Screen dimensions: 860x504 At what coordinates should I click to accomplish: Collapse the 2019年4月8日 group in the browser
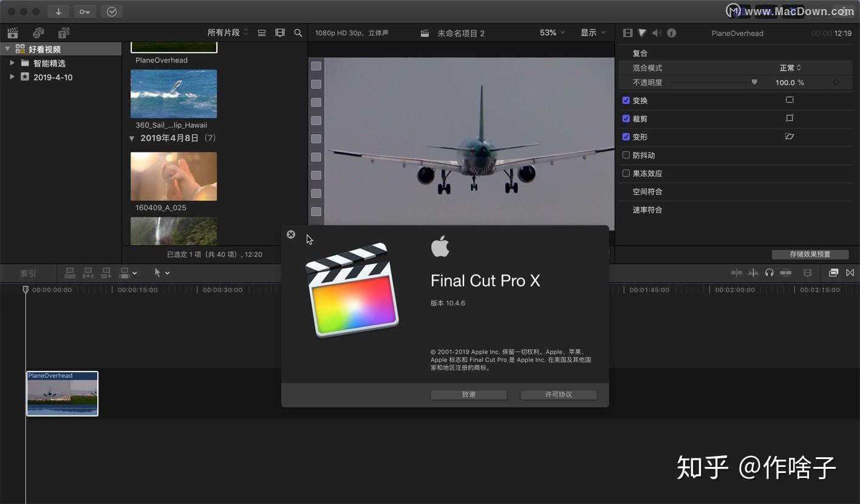(132, 138)
